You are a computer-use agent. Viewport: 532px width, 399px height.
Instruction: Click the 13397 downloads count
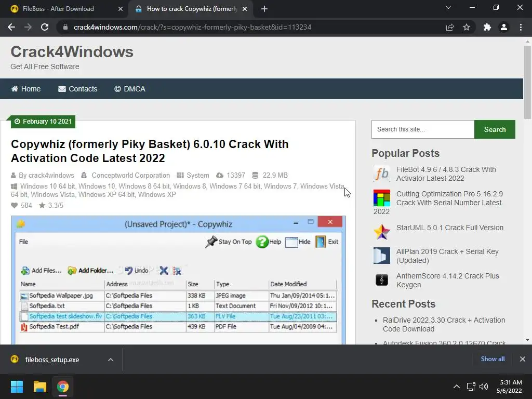[236, 176]
